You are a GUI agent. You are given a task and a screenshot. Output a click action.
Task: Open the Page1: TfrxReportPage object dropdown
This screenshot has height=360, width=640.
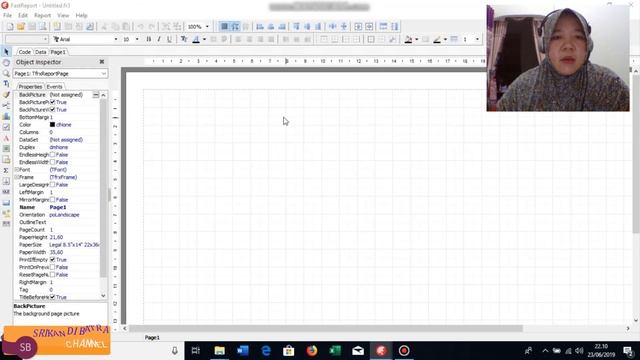click(x=104, y=73)
